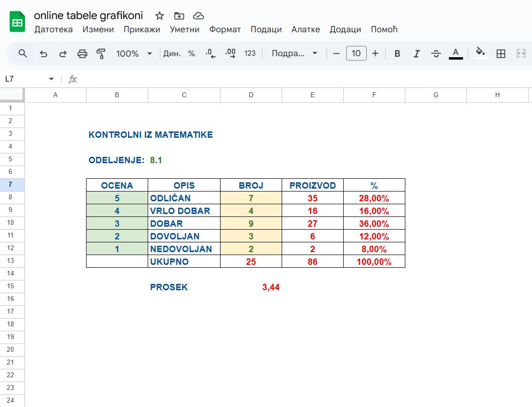Star the document title
Viewport: 532px width, 407px height.
[159, 16]
